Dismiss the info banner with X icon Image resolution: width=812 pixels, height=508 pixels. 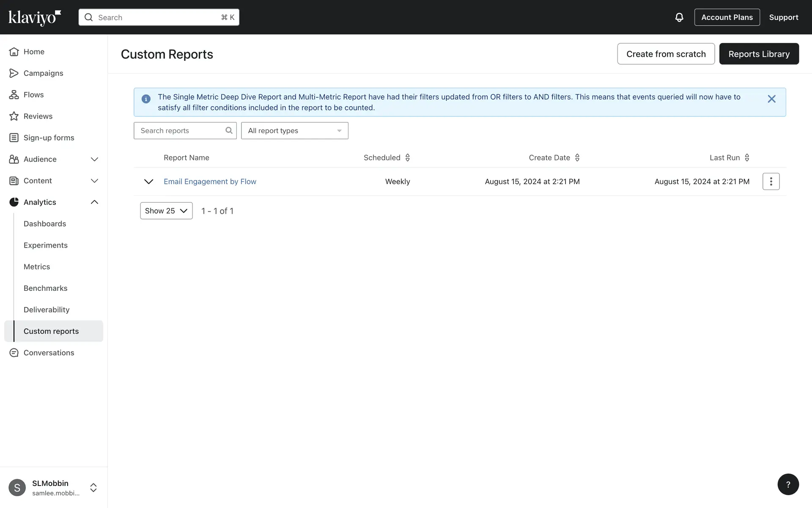click(x=771, y=99)
